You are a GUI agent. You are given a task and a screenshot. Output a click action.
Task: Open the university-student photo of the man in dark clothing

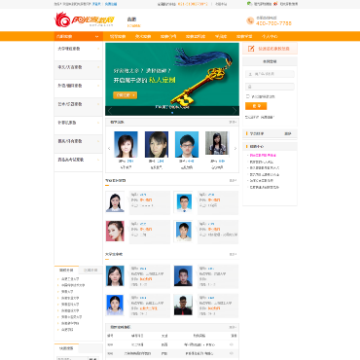click(183, 276)
